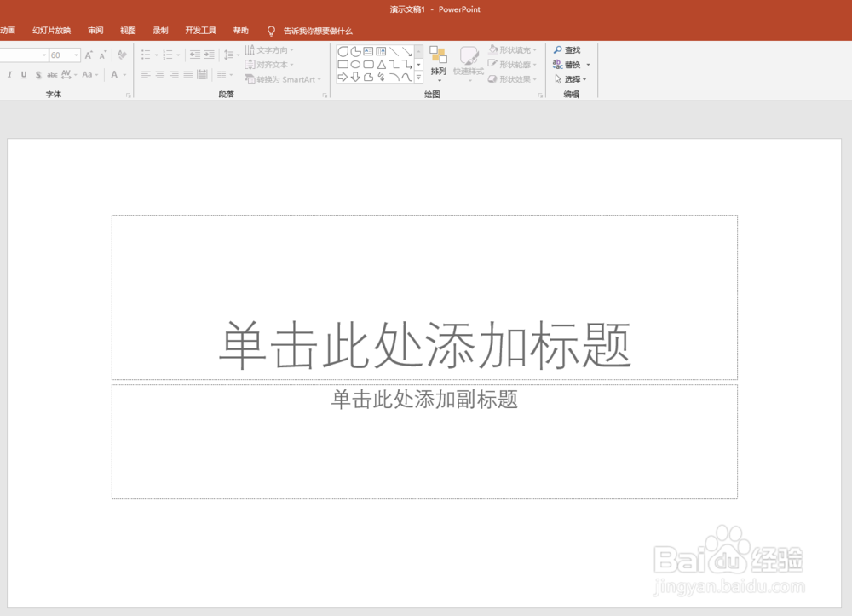The image size is (852, 616).
Task: Center the text alignment
Action: pos(160,74)
